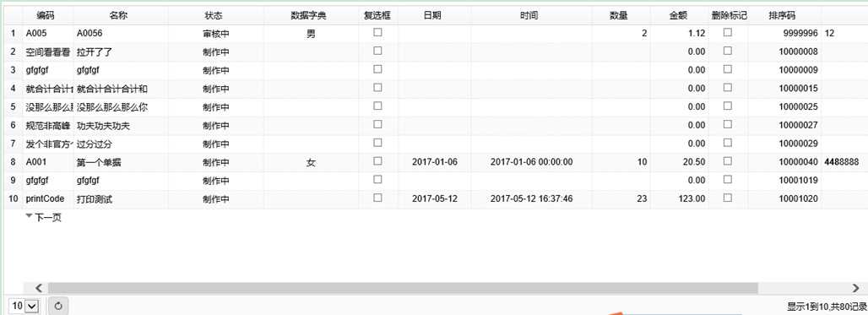The width and height of the screenshot is (868, 315).
Task: Tick the 复选框 checkbox in the 第一个单据 row
Action: tap(377, 161)
